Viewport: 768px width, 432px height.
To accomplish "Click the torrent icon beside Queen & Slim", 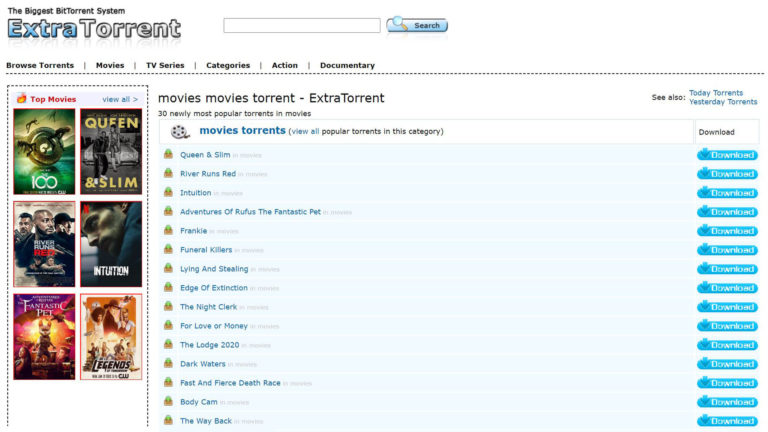I will point(169,155).
